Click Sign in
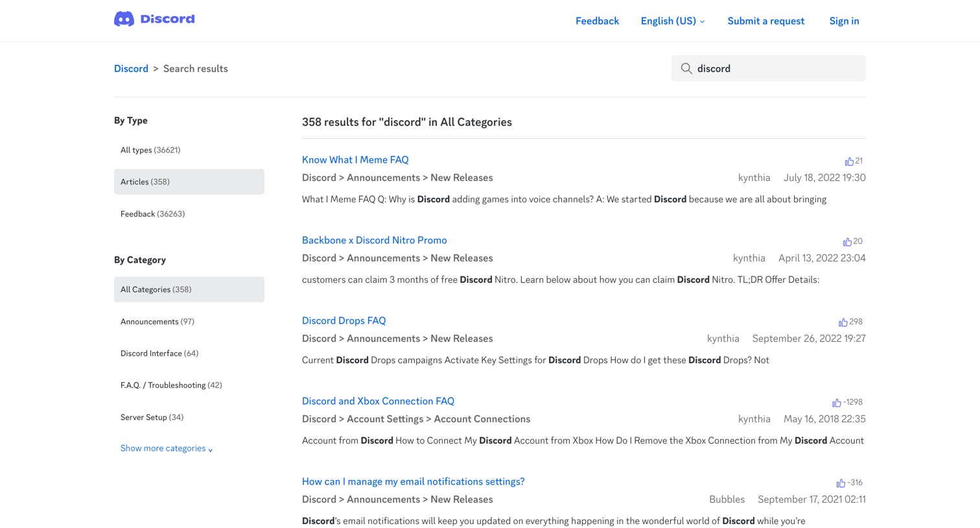The width and height of the screenshot is (980, 528). tap(844, 21)
